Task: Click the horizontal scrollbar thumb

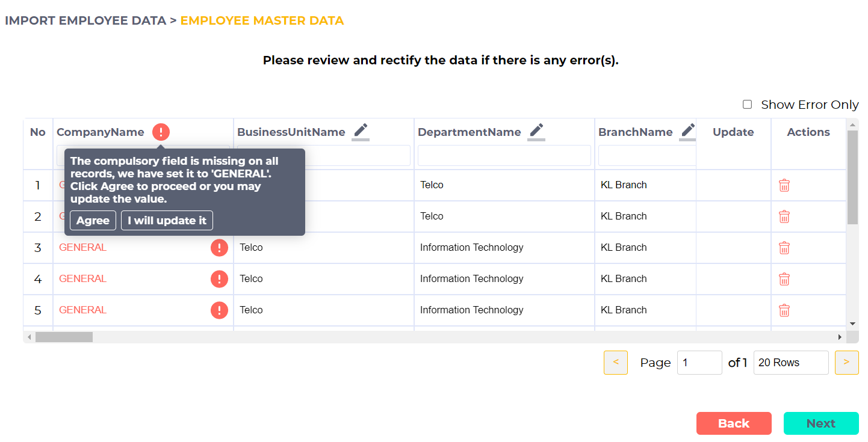Action: 64,337
